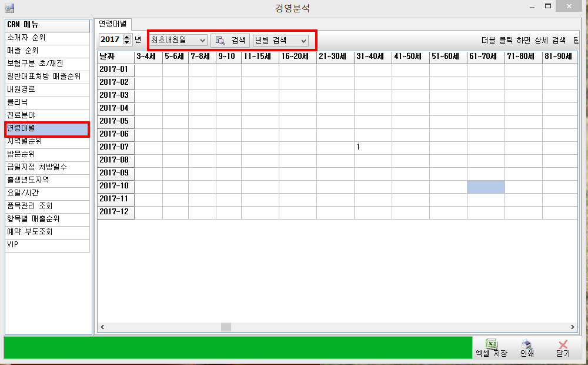This screenshot has width=588, height=365.
Task: Click the 검색 magnifier search button
Action: click(230, 40)
